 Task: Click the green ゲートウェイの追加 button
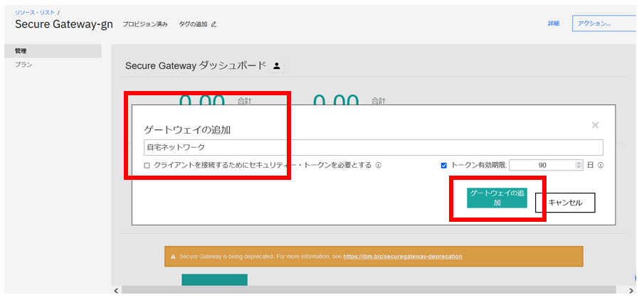click(497, 198)
